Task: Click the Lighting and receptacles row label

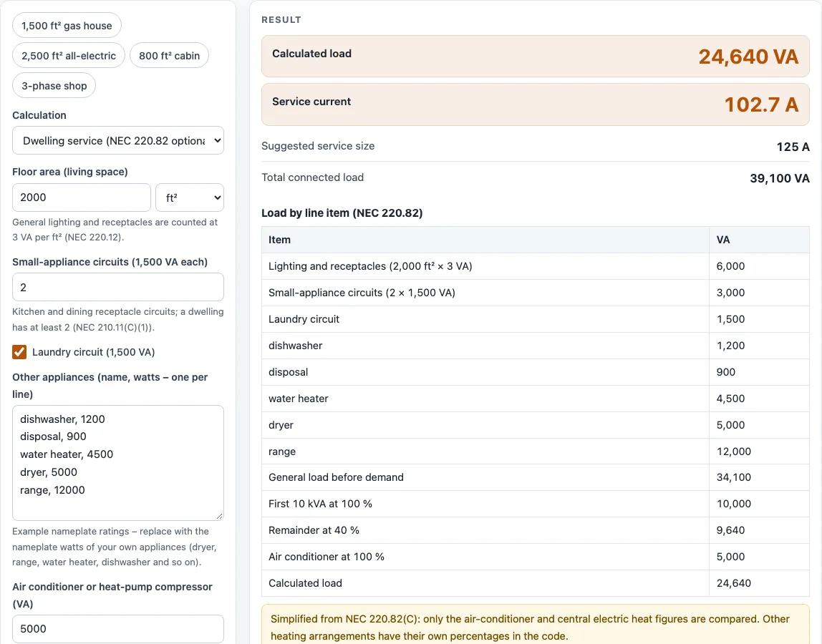Action: click(370, 266)
